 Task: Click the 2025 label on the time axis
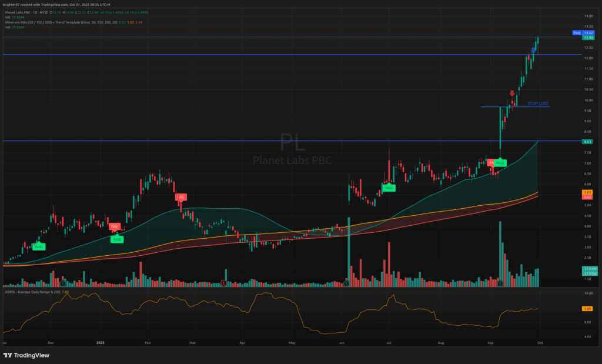[x=99, y=342]
